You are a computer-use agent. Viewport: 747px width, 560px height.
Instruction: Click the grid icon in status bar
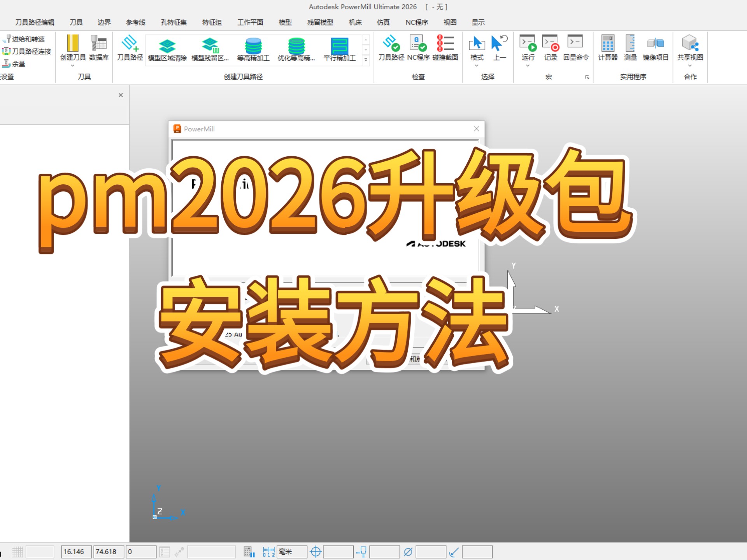[x=18, y=552]
